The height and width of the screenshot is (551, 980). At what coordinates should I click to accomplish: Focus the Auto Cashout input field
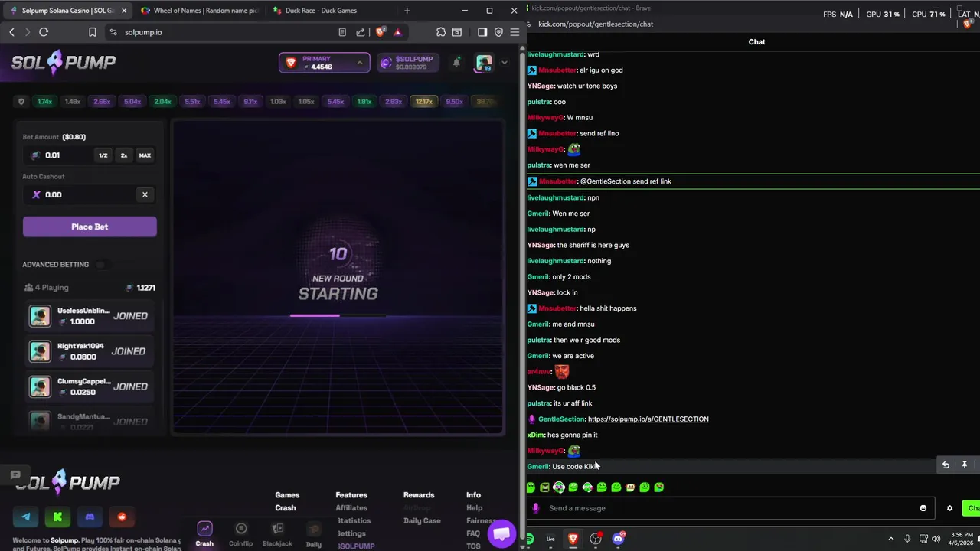(90, 194)
